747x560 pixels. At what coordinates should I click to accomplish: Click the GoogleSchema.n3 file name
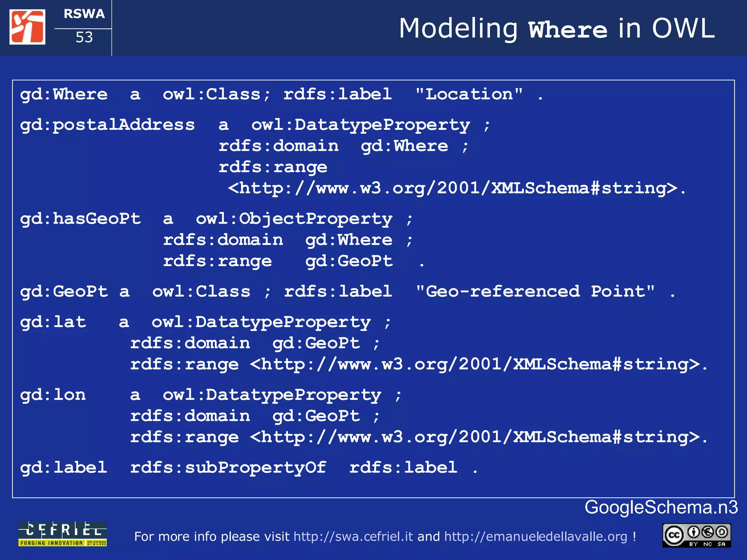pyautogui.click(x=661, y=507)
